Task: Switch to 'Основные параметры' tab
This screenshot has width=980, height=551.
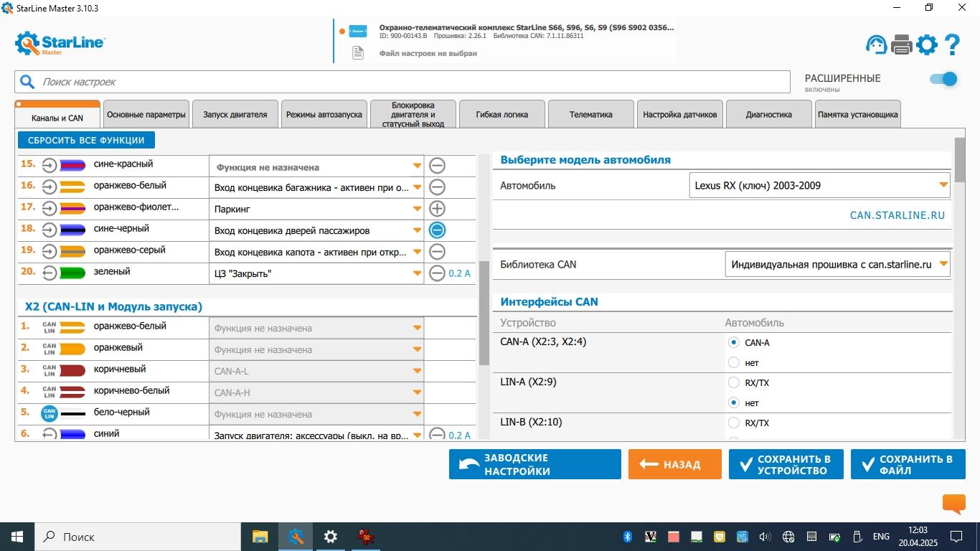Action: 146,114
